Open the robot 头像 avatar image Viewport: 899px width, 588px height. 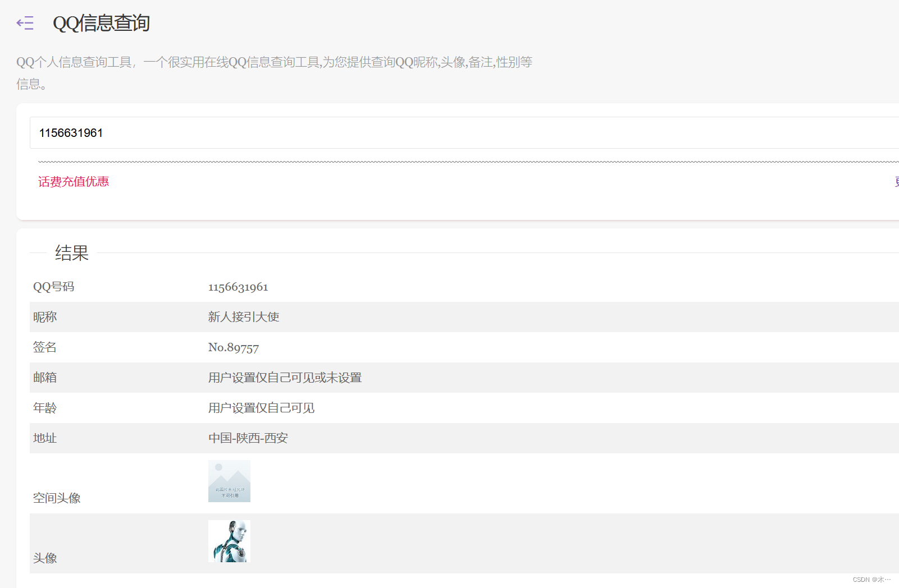[x=229, y=541]
